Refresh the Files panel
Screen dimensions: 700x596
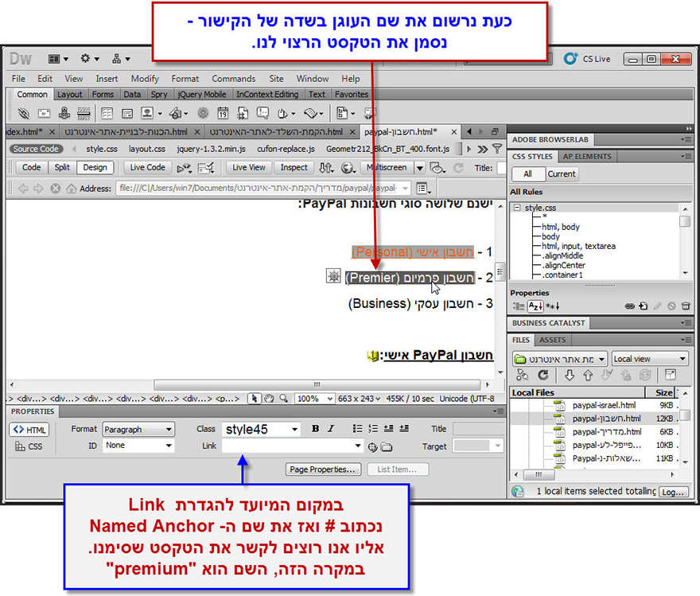point(542,375)
